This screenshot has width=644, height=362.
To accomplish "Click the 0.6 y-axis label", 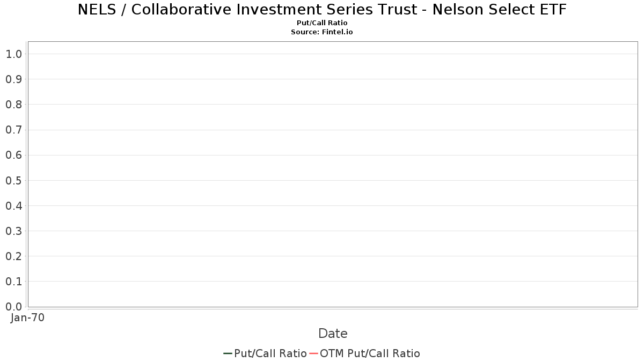I will (13, 155).
